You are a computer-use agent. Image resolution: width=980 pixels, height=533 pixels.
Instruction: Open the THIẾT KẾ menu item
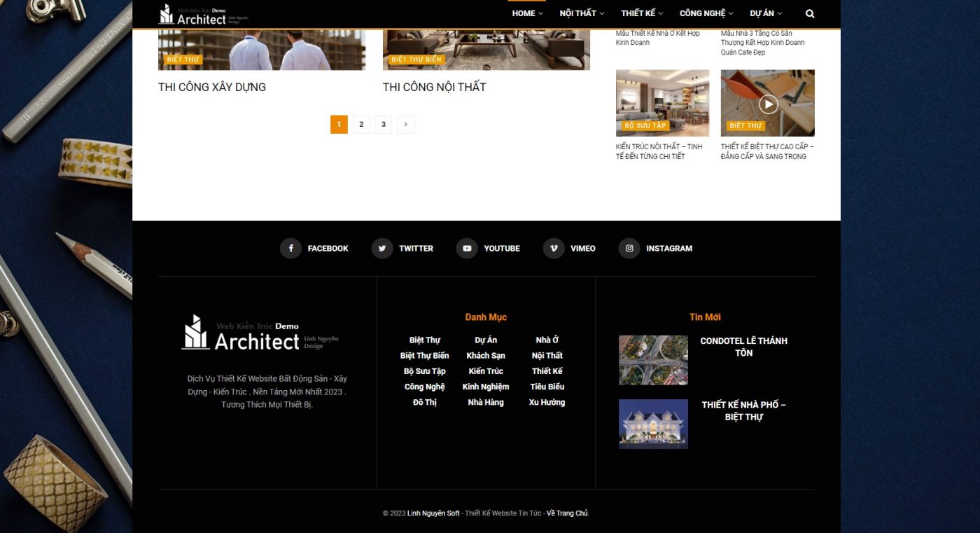642,13
